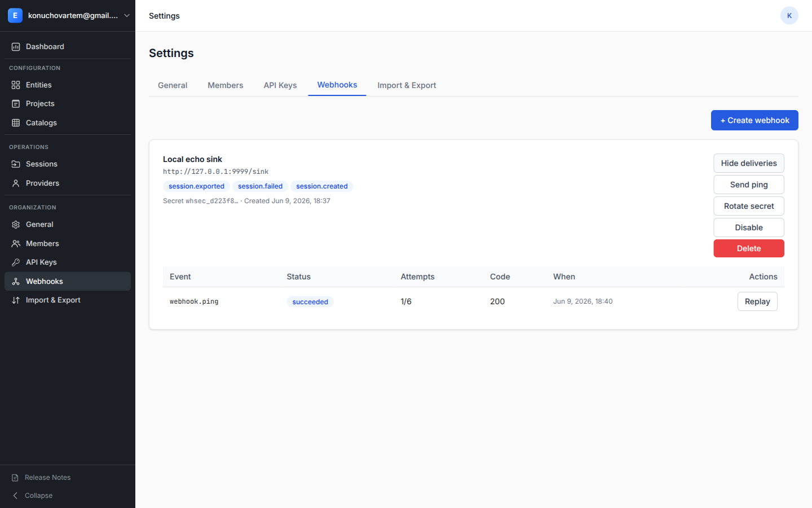
Task: Click the Webhooks icon in sidebar
Action: pos(16,282)
